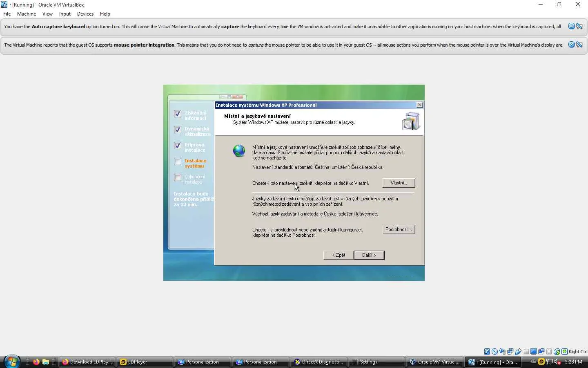
Task: Click the muted volume tray icon
Action: click(x=557, y=362)
